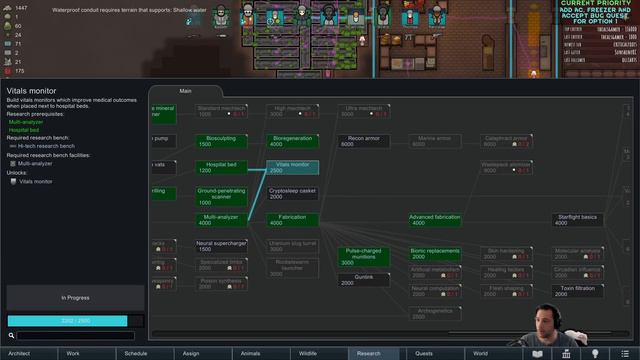Select the Recon armor research node
640x360 pixels.
pos(364,141)
